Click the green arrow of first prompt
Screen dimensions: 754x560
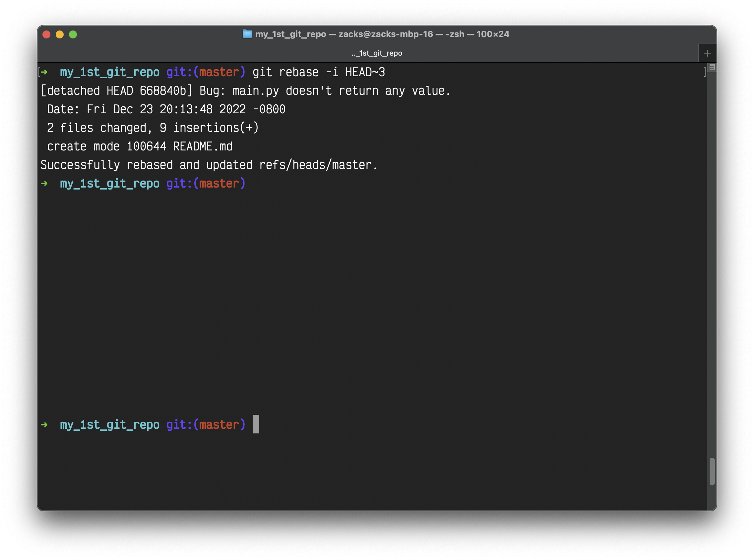[x=44, y=72]
